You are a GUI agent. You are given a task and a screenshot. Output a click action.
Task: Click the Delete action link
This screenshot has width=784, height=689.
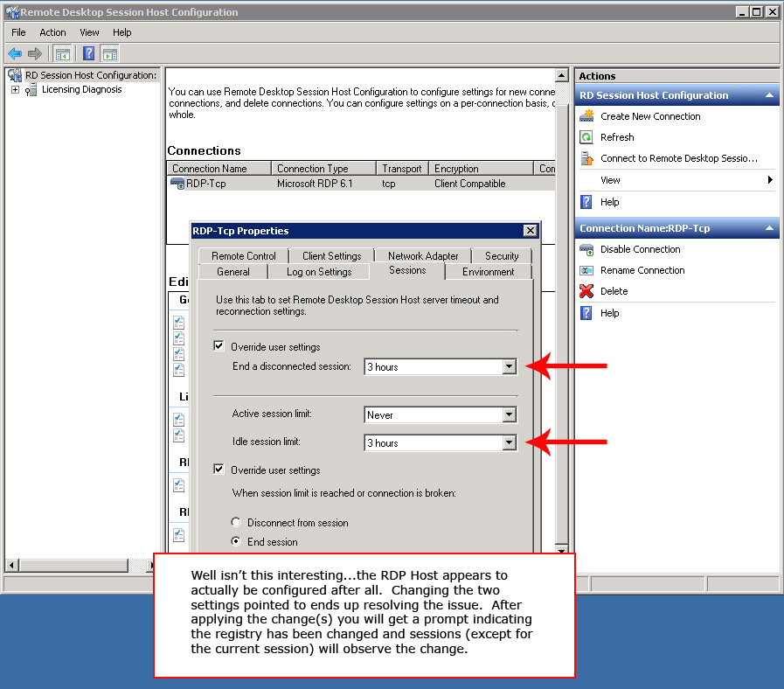[x=614, y=291]
